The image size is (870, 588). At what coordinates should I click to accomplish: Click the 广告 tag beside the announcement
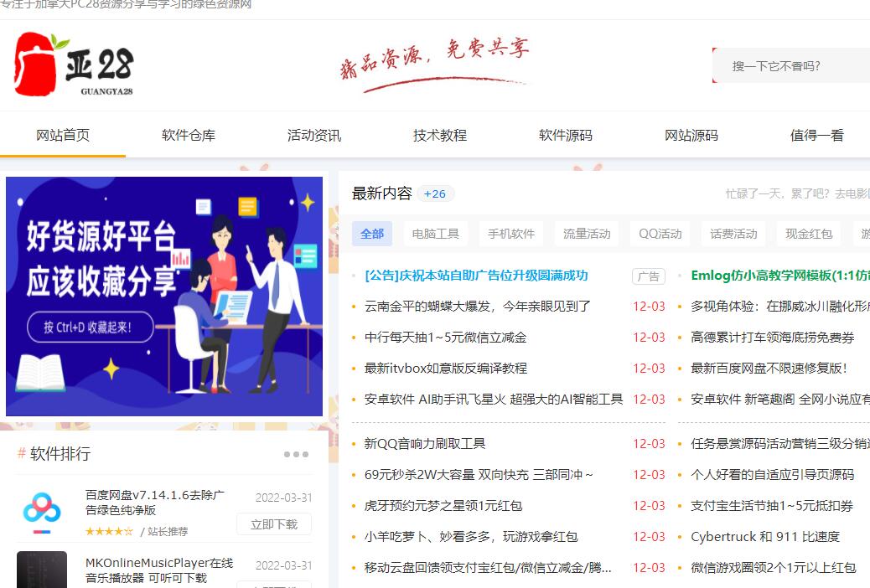[x=648, y=276]
